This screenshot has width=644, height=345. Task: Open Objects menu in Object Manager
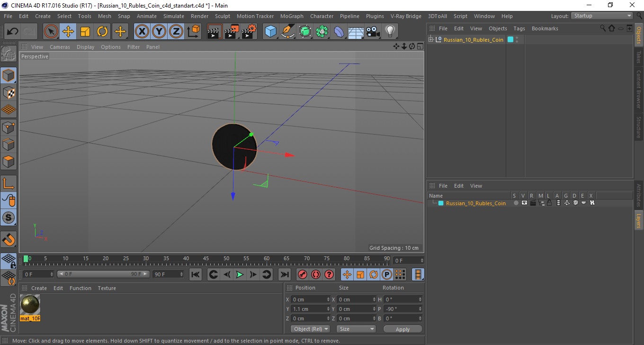(498, 28)
